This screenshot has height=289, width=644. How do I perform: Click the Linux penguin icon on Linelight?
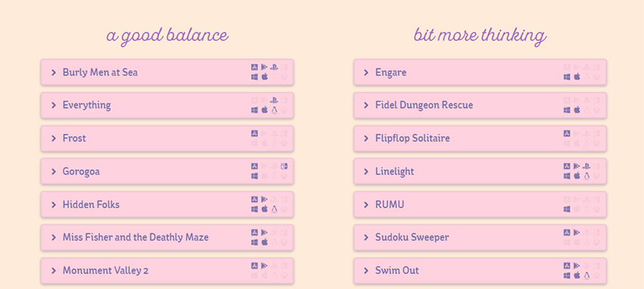click(586, 175)
